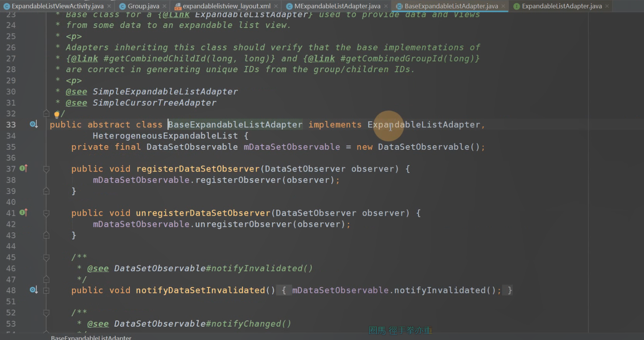Click the subclasses gutter icon on line 33
Screen dimensions: 644x340
(33, 124)
